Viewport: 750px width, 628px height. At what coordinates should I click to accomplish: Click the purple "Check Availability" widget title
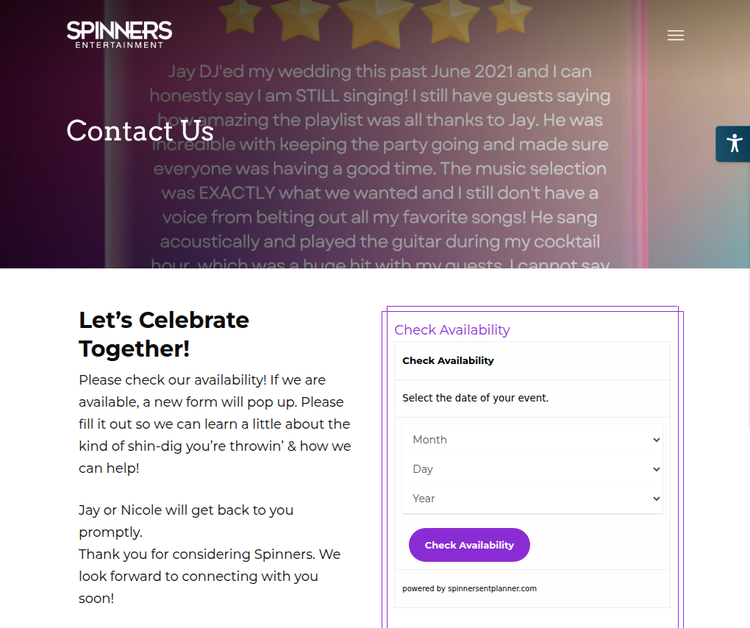(x=452, y=330)
